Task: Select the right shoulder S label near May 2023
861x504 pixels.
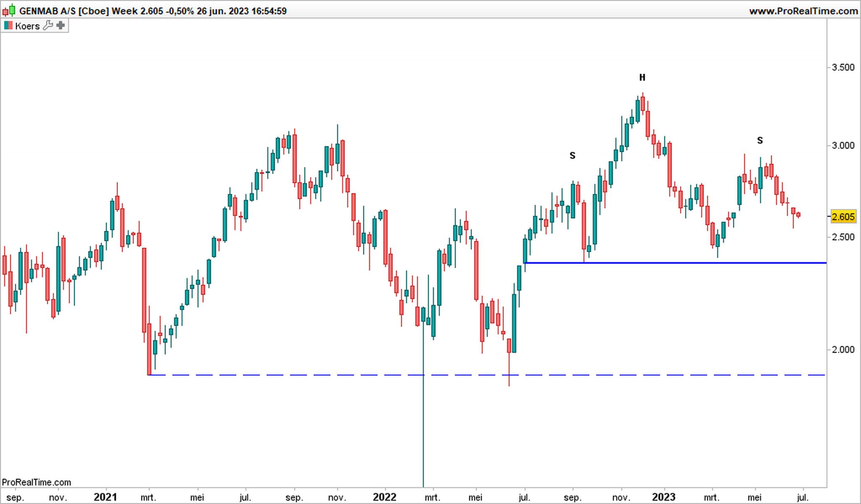Action: (x=760, y=141)
